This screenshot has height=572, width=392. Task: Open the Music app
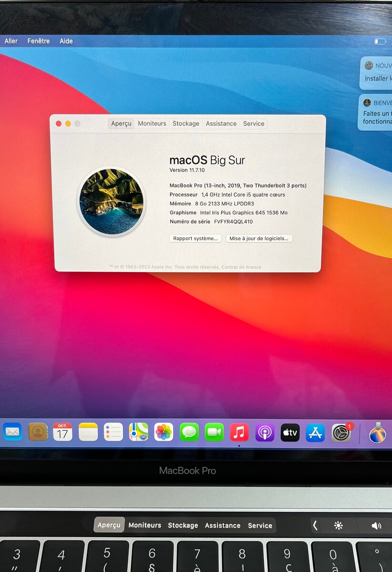(x=239, y=432)
